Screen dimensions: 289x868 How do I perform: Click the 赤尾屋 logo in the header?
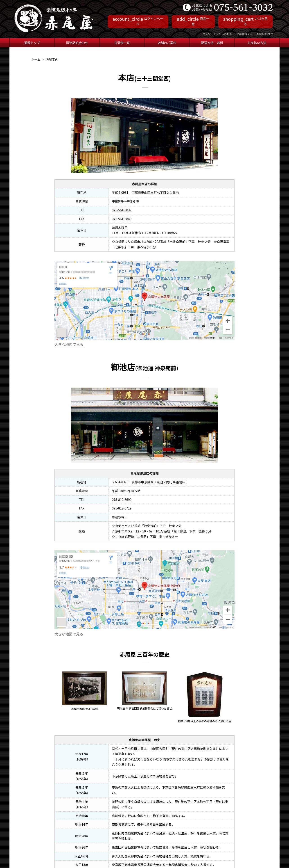[x=54, y=18]
